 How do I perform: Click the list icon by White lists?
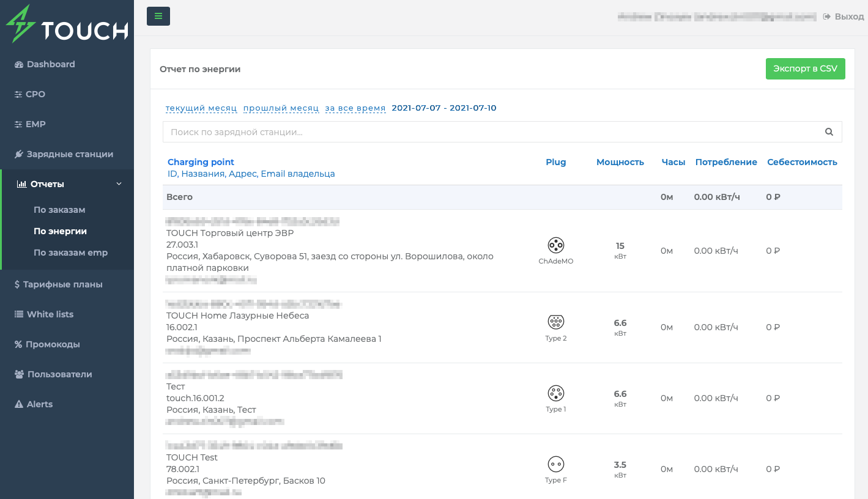18,314
